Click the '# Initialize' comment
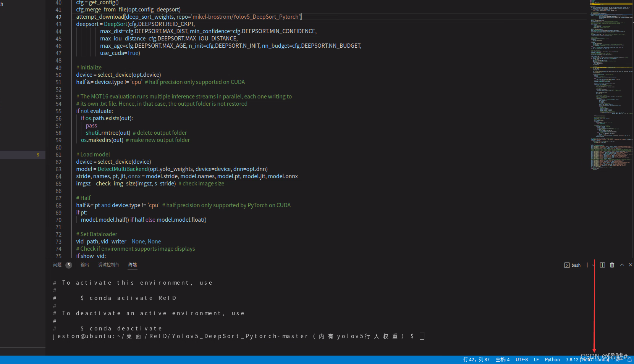This screenshot has height=364, width=634. 89,68
